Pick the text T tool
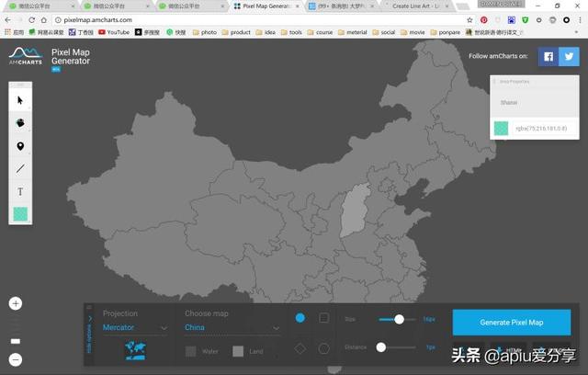Image resolution: width=588 pixels, height=375 pixels. (20, 191)
